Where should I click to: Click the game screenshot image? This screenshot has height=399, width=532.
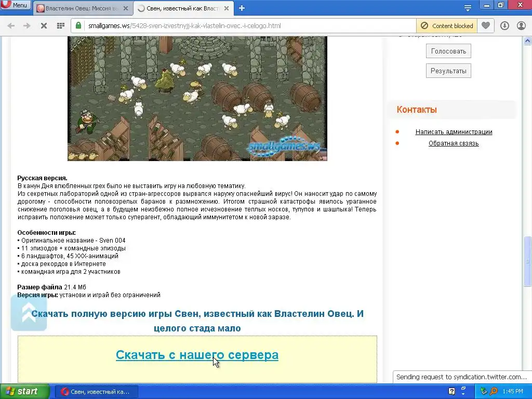point(197,98)
